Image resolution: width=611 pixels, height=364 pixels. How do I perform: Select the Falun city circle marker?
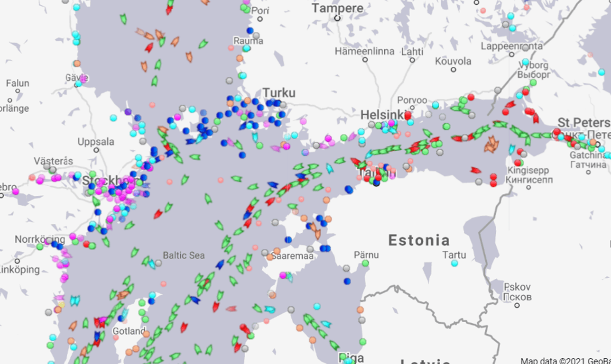tap(19, 91)
